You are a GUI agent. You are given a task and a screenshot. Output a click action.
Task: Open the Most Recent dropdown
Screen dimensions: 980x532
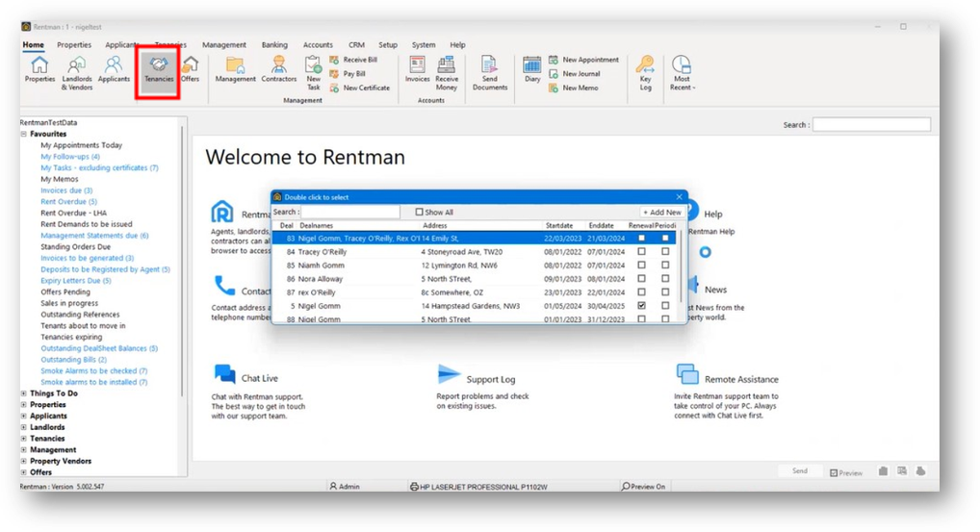682,70
